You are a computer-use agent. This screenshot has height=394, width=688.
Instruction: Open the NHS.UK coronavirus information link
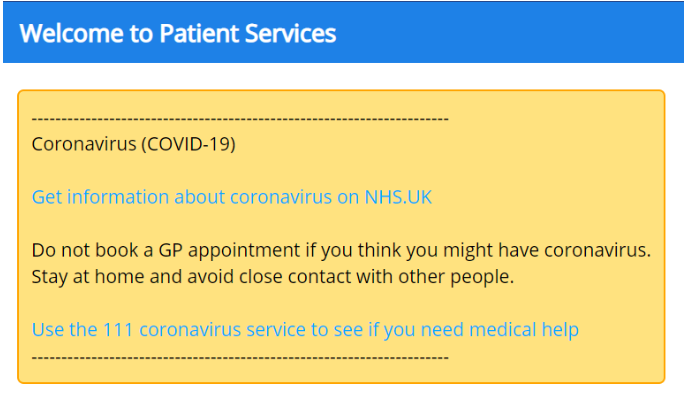point(232,197)
